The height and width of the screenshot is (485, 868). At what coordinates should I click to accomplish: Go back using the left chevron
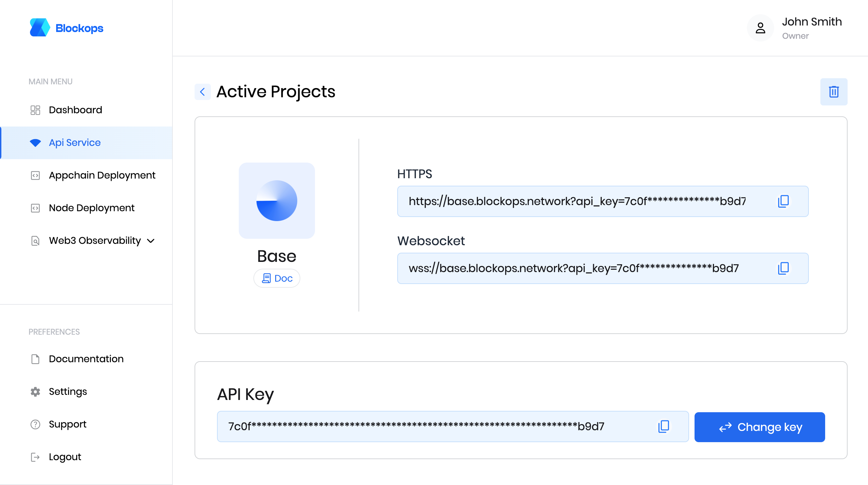coord(203,92)
